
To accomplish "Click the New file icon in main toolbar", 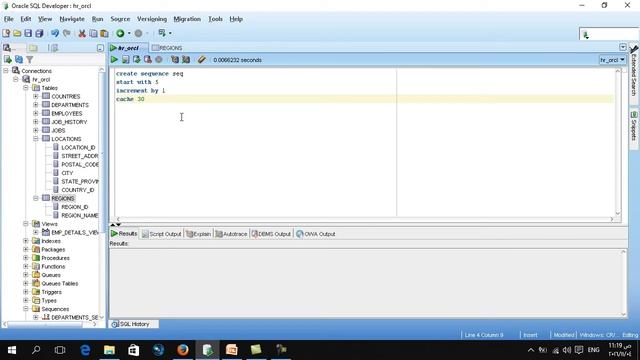I will pyautogui.click(x=6, y=33).
